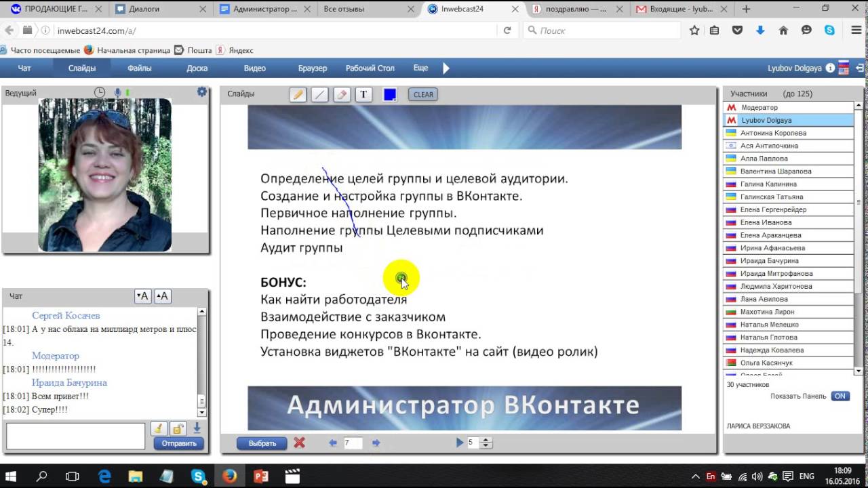Open the Видео menu tab
The image size is (868, 488).
coord(255,68)
